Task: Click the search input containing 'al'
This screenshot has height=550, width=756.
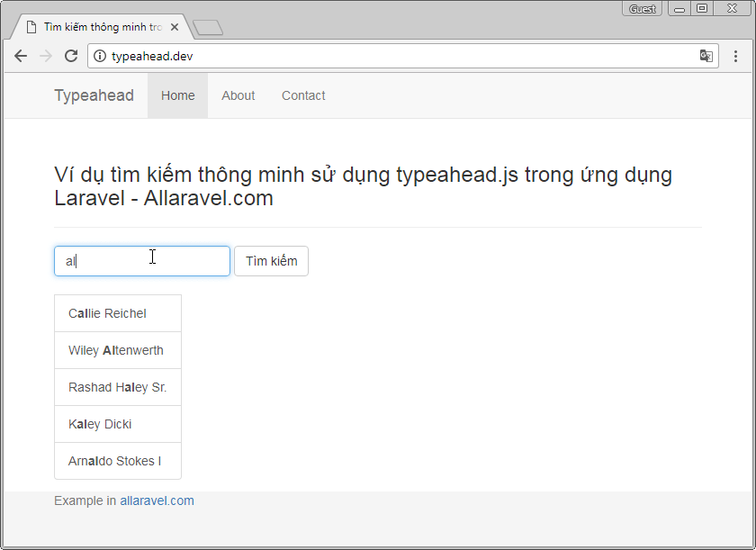Action: pyautogui.click(x=142, y=261)
